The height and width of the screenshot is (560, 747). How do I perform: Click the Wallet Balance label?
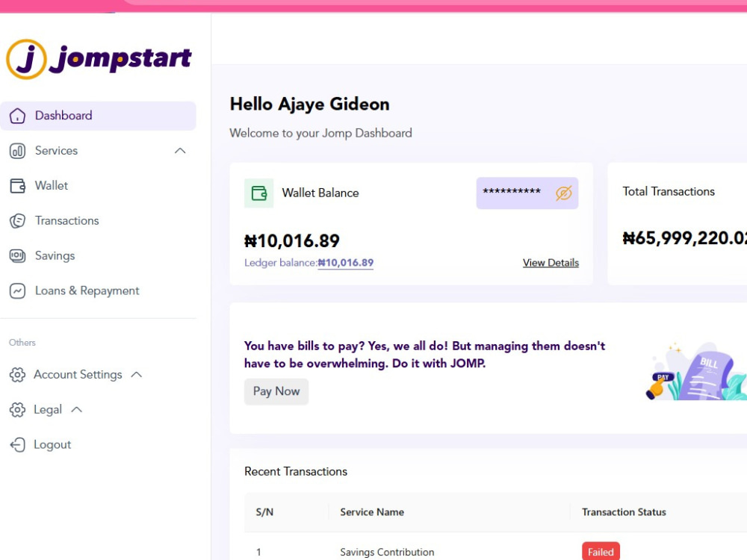tap(320, 193)
